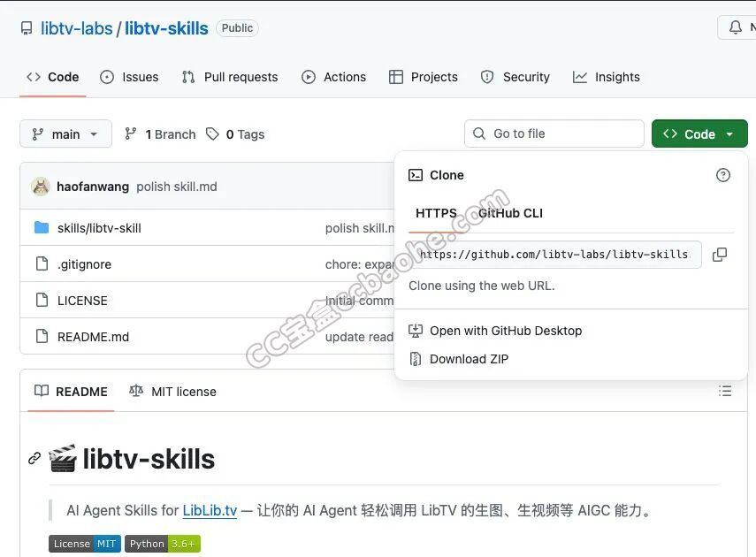Toggle the green Code dropdown button

point(699,134)
